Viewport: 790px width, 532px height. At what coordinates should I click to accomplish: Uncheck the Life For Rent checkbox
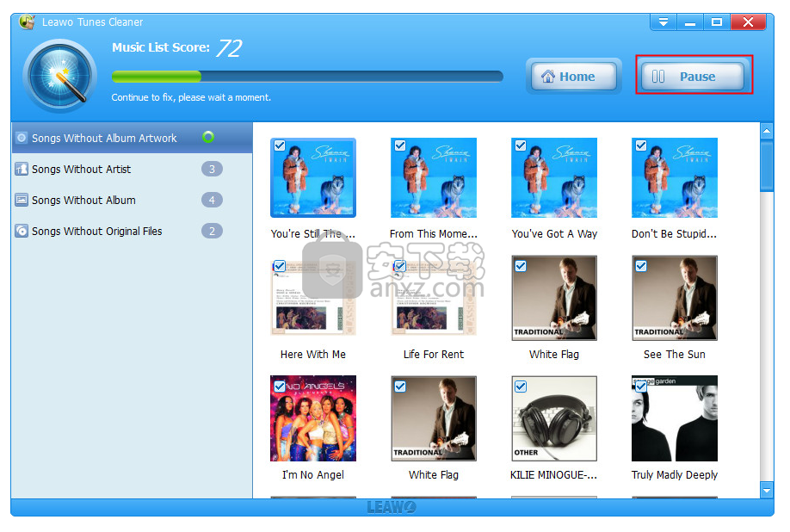[400, 266]
